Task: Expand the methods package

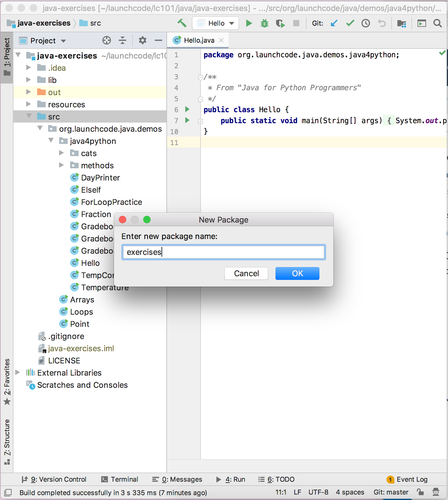Action: 62,165
